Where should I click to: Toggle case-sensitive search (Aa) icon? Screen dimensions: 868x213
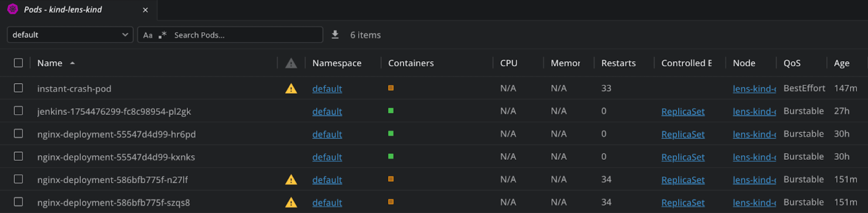148,35
